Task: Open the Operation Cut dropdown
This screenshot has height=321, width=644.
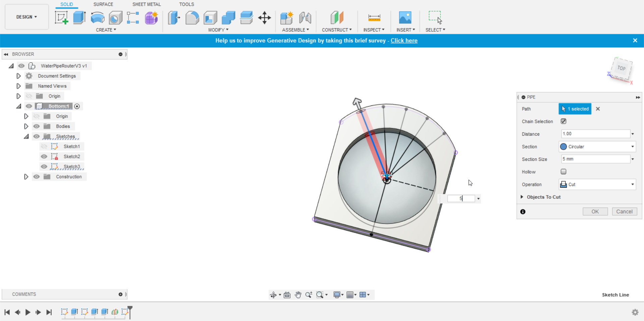Action: (597, 184)
